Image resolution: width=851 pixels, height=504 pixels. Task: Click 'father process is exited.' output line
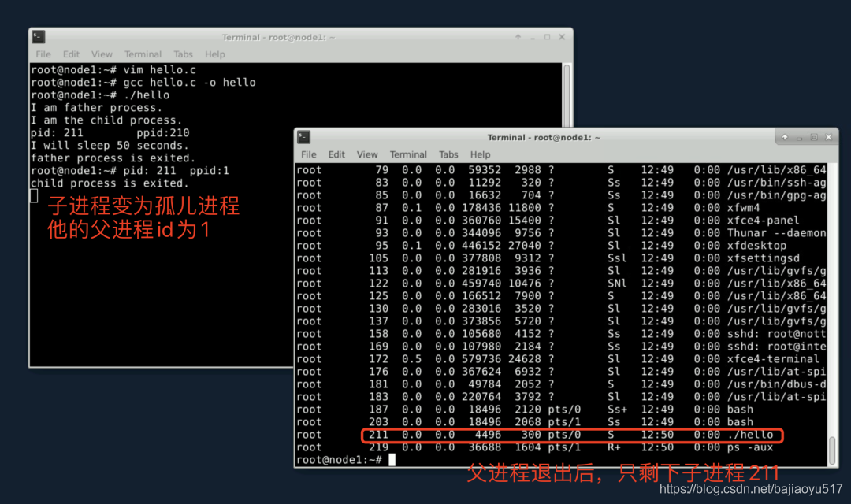pos(113,158)
